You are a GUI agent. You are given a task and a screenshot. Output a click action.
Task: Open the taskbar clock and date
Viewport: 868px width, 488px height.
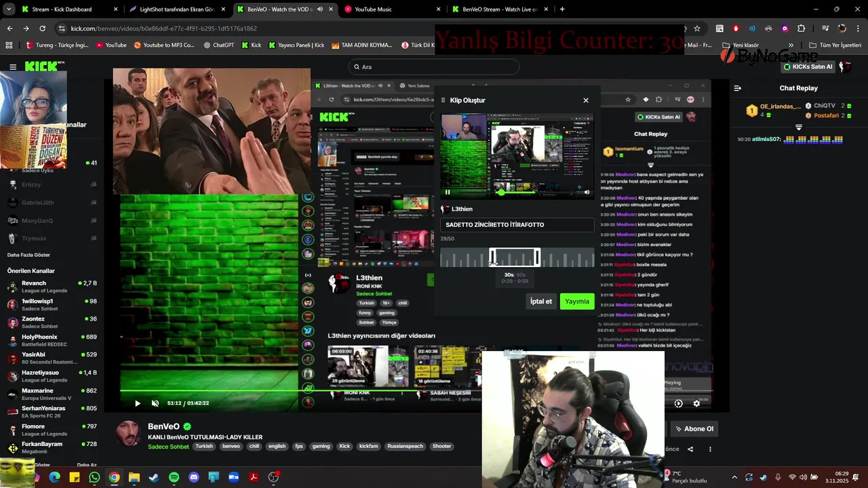point(835,477)
